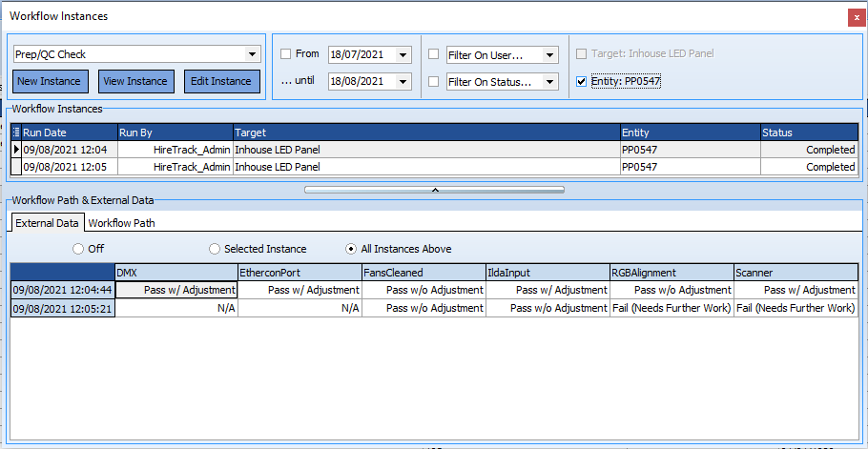Uncheck the Entity: PP0547 checkbox
Image resolution: width=868 pixels, height=449 pixels.
click(x=582, y=82)
